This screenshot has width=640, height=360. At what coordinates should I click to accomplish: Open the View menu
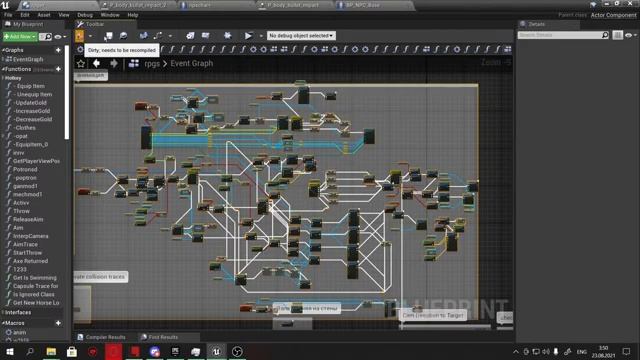click(x=64, y=15)
